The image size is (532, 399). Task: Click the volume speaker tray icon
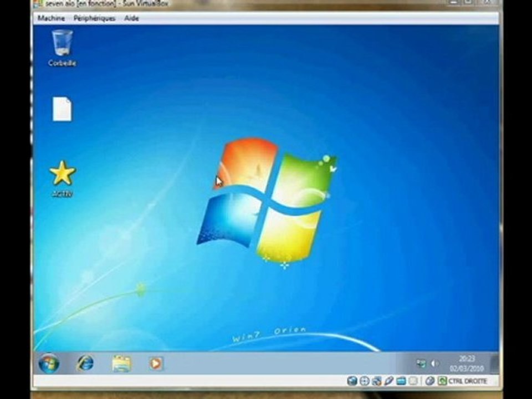(434, 364)
